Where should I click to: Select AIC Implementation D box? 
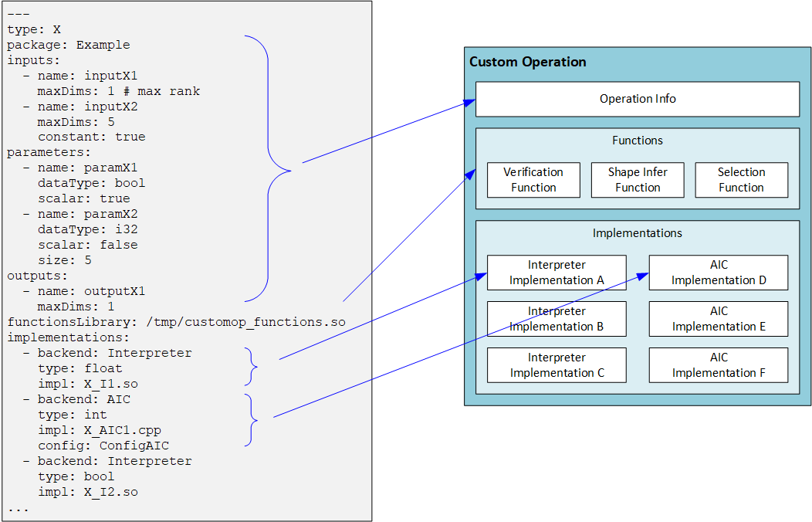[718, 273]
